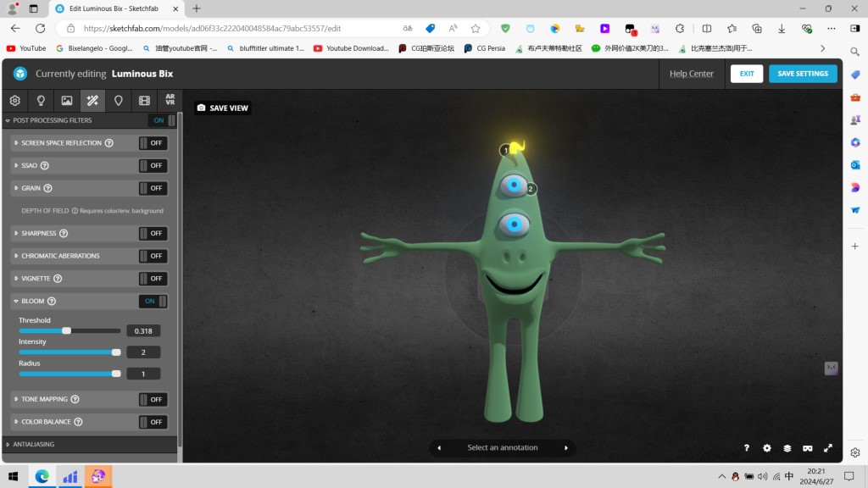Collapse the Post Processing Filters section
Image resolution: width=868 pixels, height=488 pixels.
(x=8, y=120)
